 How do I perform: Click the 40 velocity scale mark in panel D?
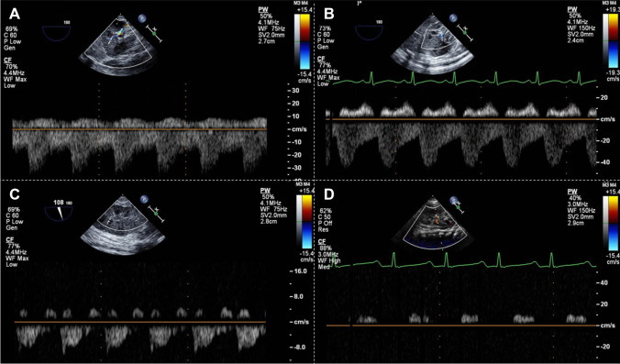click(604, 283)
